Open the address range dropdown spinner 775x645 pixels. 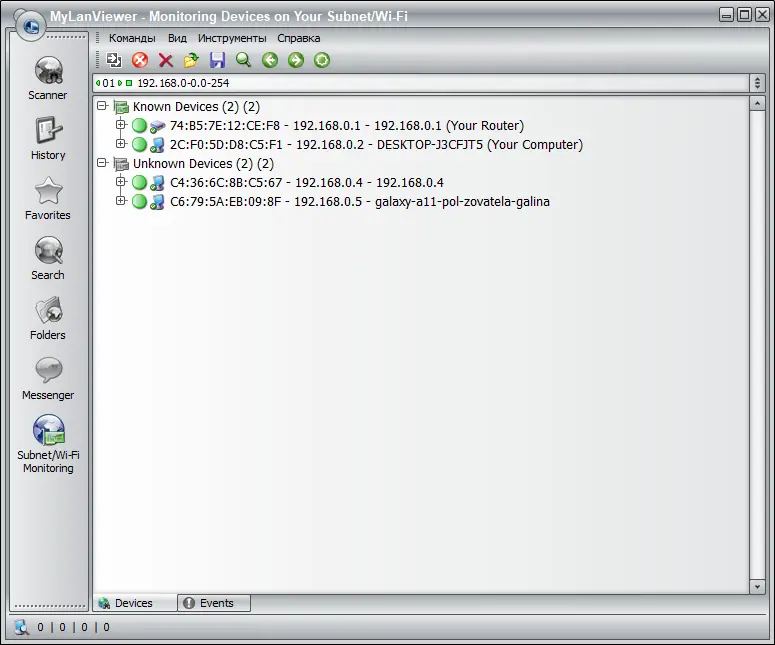757,83
